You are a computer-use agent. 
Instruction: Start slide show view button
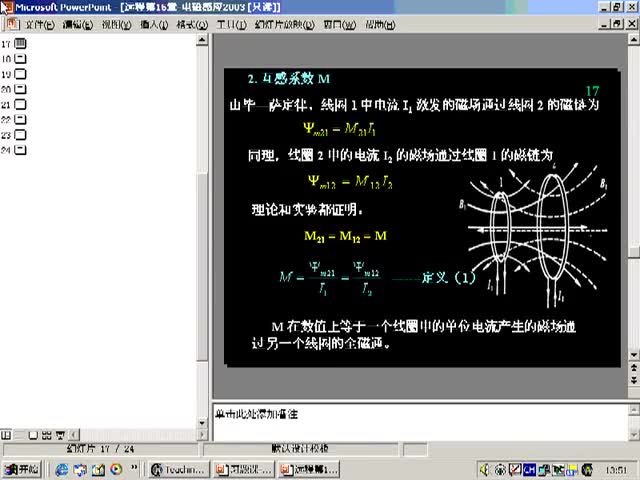pyautogui.click(x=60, y=435)
